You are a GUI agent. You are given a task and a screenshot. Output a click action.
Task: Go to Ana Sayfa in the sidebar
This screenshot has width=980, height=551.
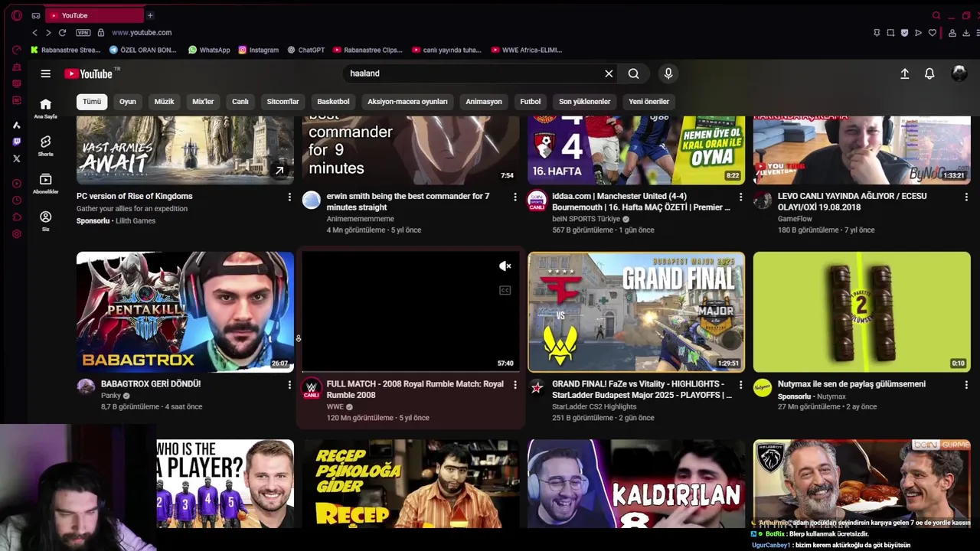[x=45, y=109]
